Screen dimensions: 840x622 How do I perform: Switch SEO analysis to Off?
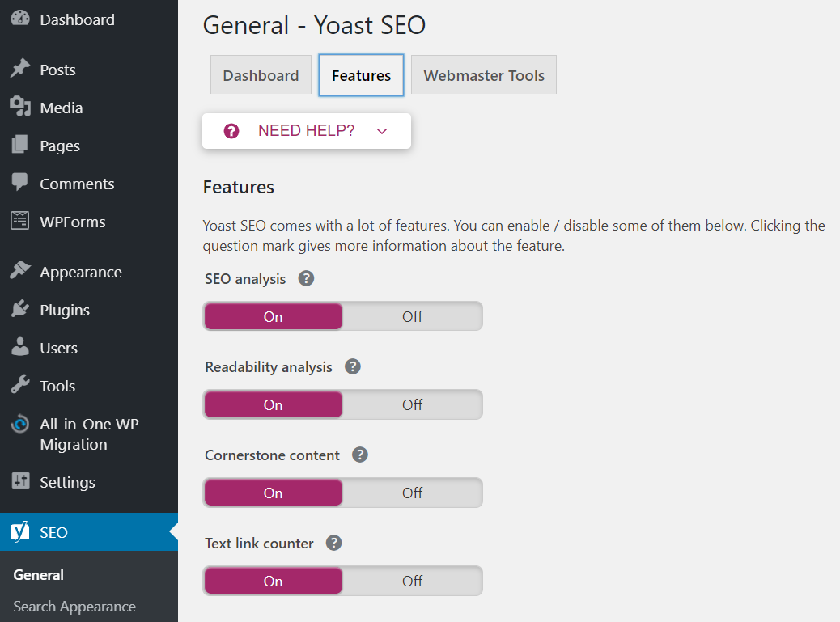412,316
